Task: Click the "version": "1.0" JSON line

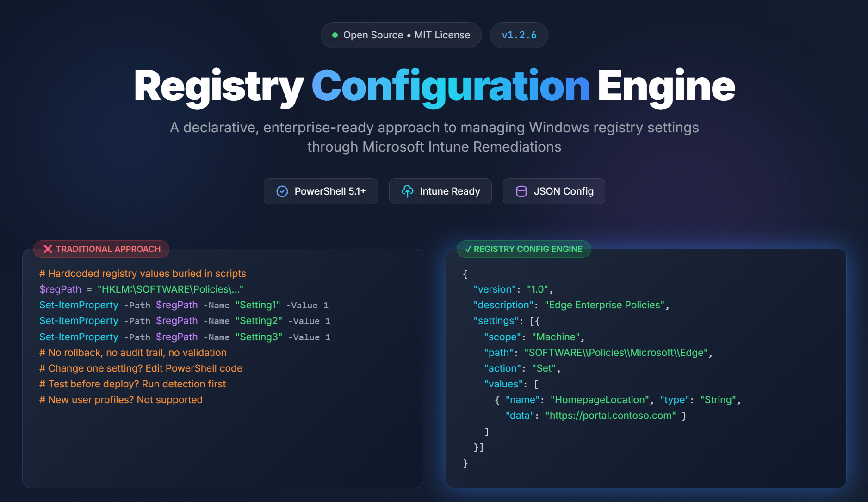Action: [513, 289]
